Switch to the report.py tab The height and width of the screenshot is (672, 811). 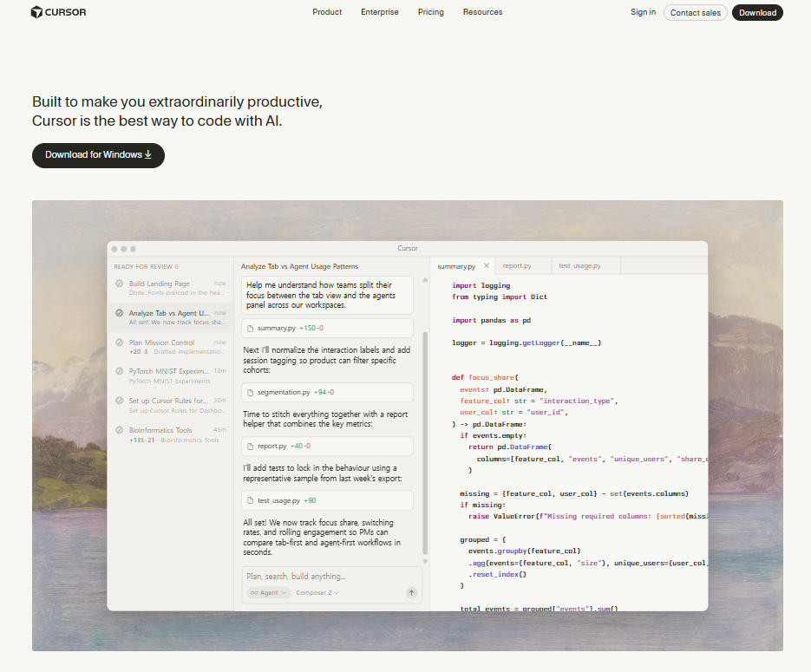517,266
